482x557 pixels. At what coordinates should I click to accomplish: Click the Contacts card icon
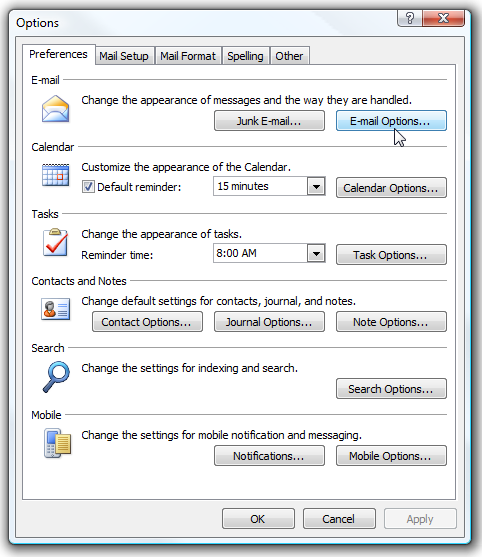coord(55,309)
